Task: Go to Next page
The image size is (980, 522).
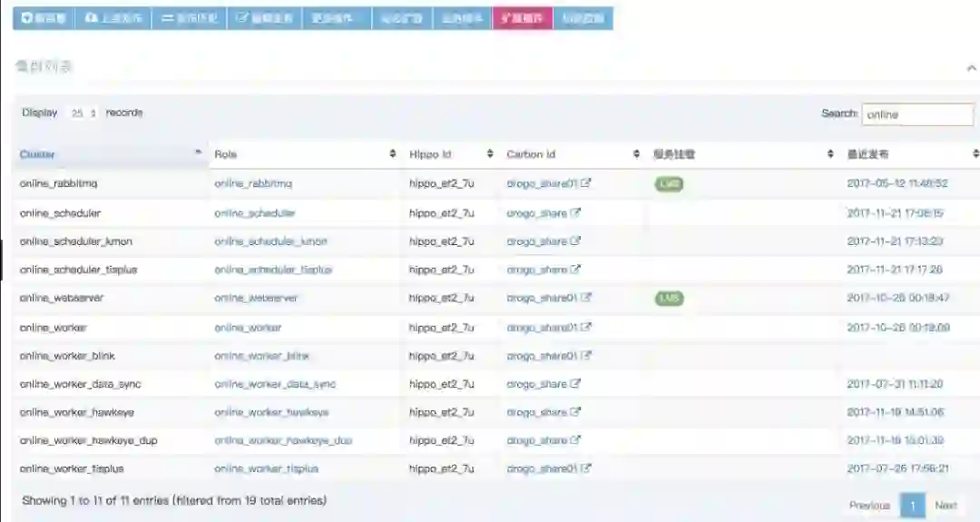Action: [946, 505]
